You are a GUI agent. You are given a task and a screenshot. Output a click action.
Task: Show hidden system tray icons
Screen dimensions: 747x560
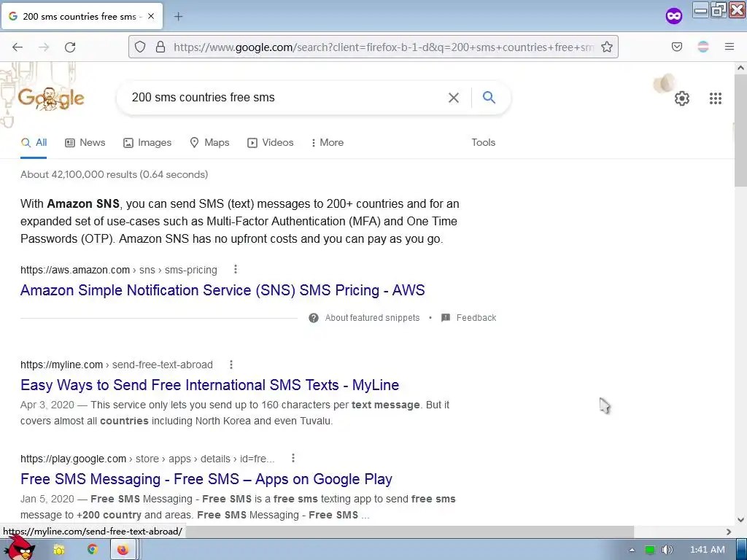tap(632, 550)
